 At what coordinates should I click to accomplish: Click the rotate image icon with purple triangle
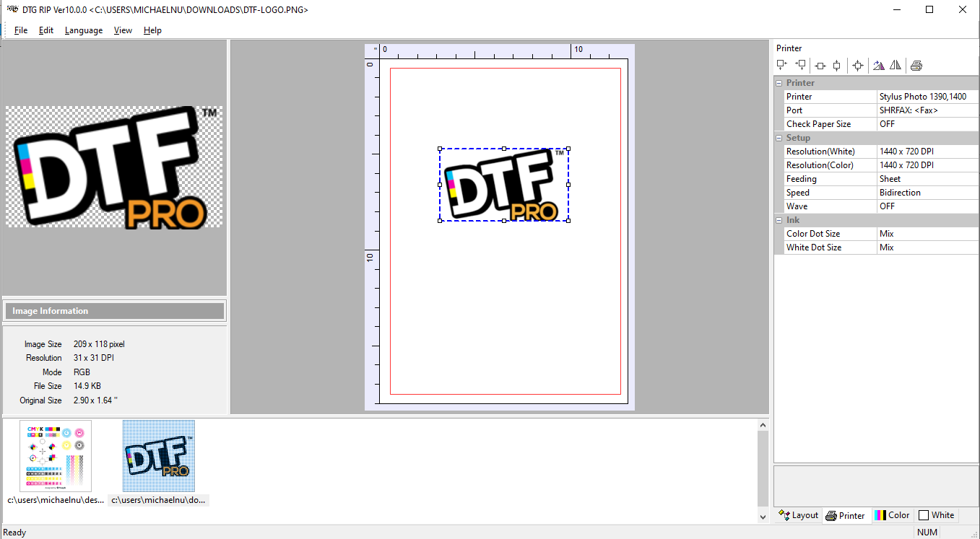tap(879, 66)
